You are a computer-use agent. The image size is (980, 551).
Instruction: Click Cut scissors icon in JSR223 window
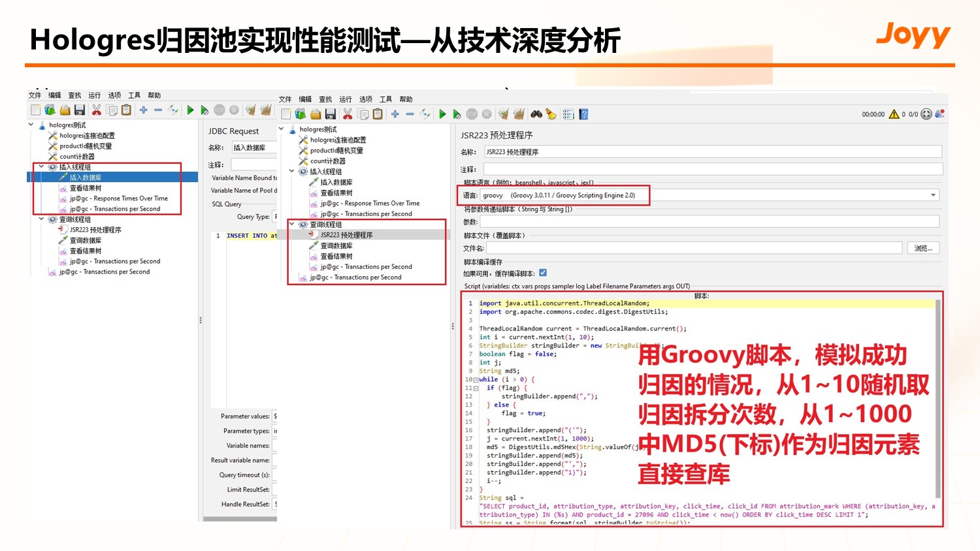[348, 114]
